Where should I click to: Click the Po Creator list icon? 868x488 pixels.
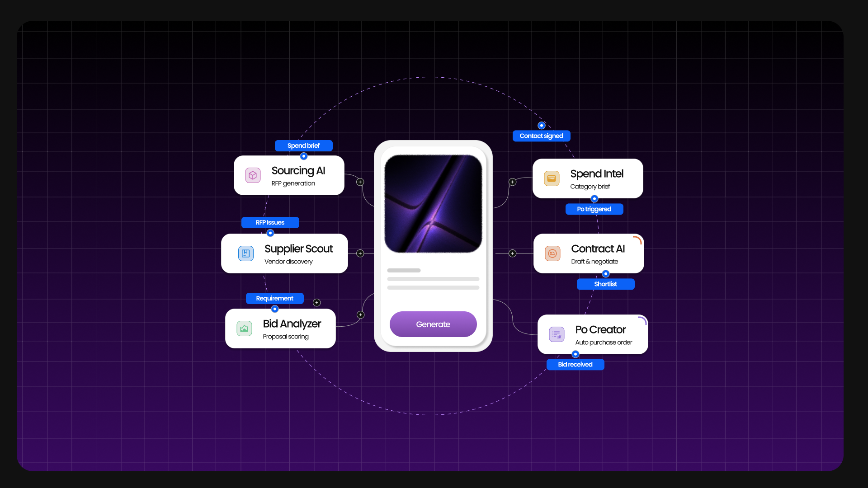click(557, 334)
